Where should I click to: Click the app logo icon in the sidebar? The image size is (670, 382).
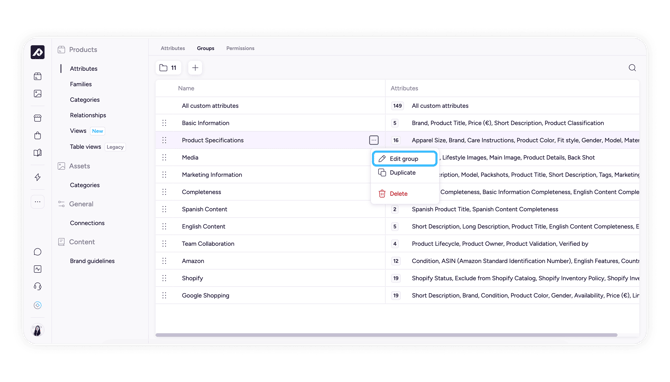(x=38, y=52)
